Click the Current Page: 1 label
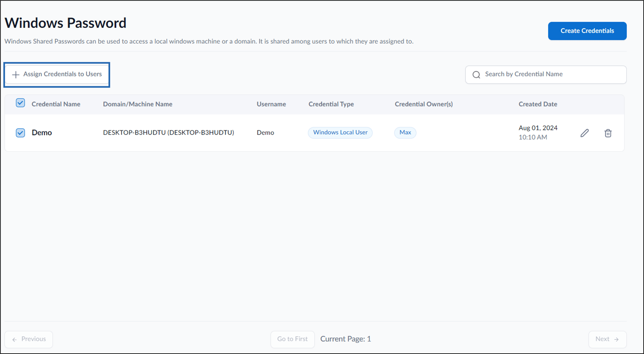 [x=345, y=339]
